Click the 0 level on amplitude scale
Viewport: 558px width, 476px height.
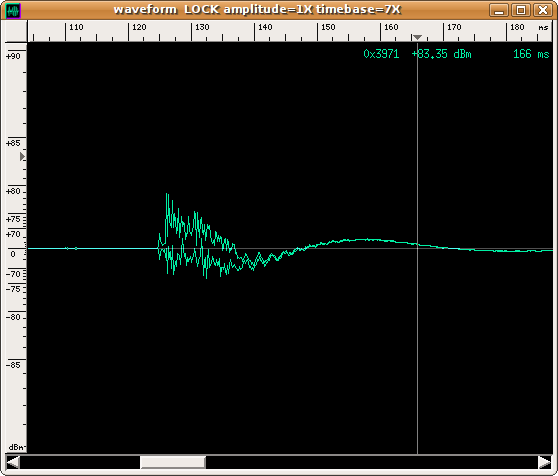(x=13, y=254)
